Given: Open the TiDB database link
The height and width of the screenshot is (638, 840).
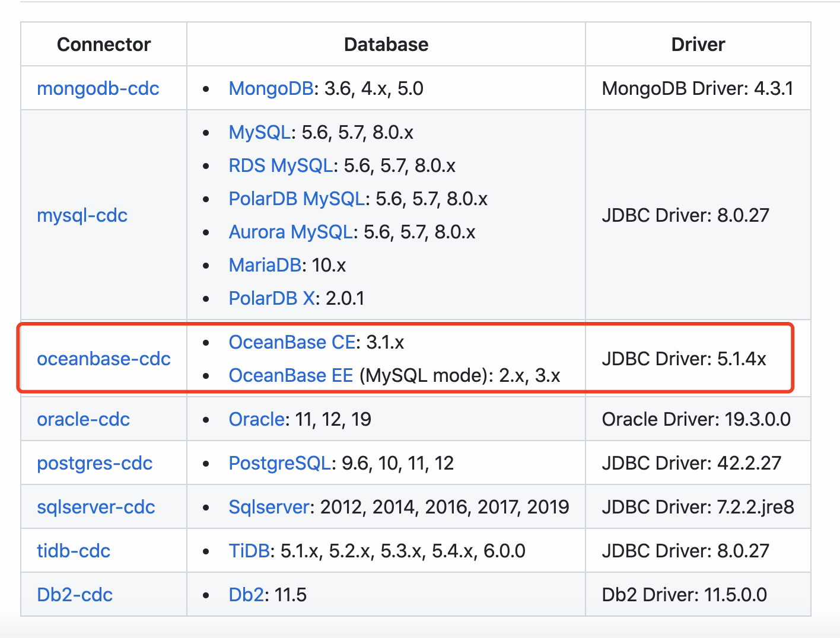Looking at the screenshot, I should (249, 551).
